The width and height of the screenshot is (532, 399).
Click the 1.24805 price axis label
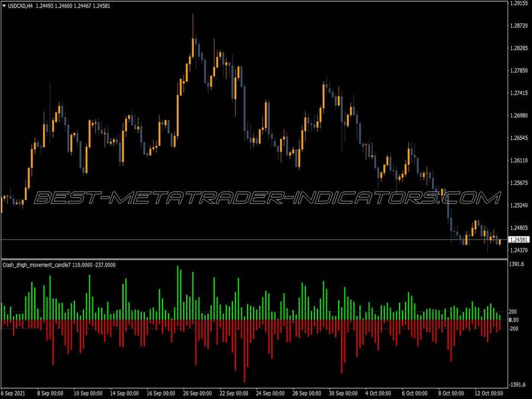pyautogui.click(x=519, y=228)
